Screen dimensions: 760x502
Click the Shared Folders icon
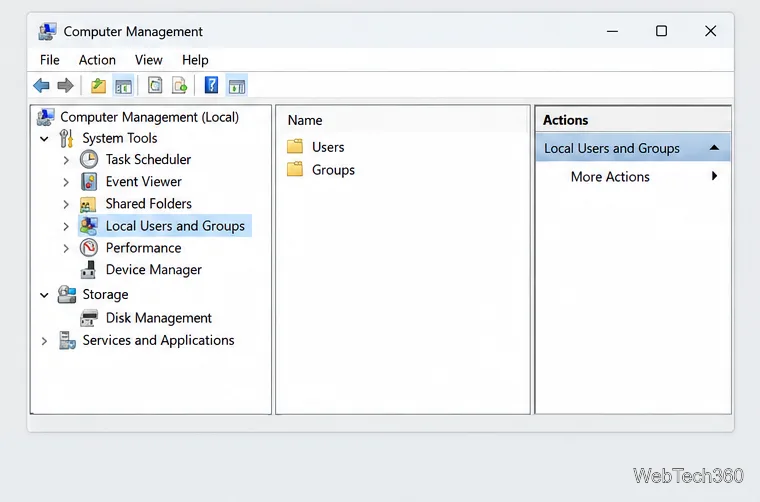point(88,205)
